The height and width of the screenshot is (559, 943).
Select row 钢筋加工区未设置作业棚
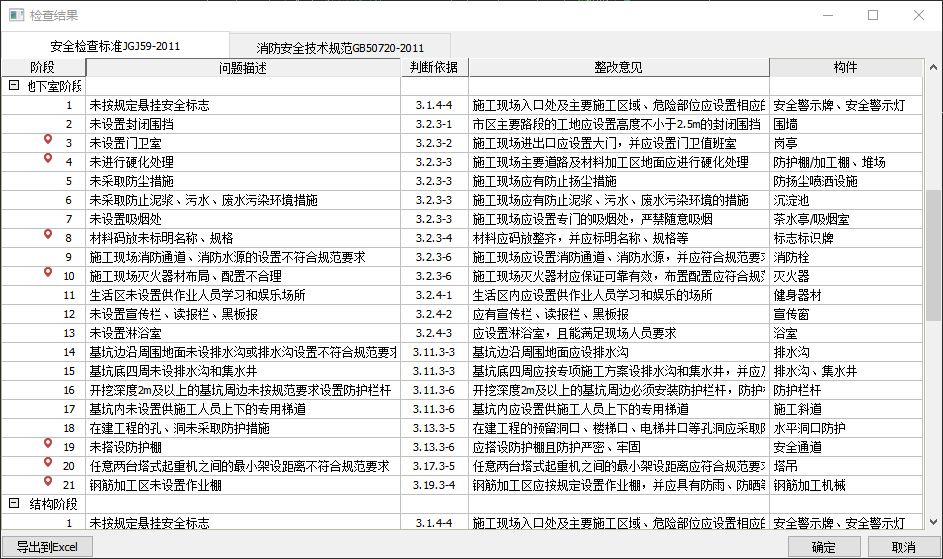[461, 485]
